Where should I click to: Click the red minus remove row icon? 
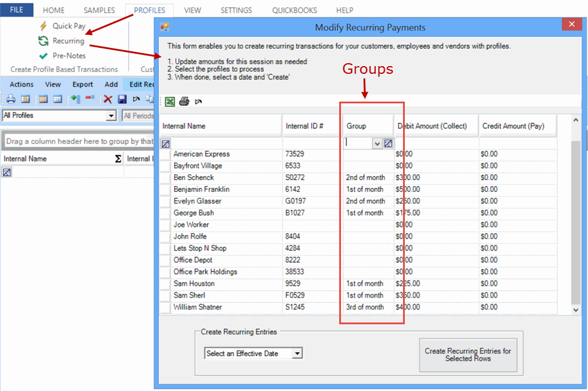click(x=90, y=99)
